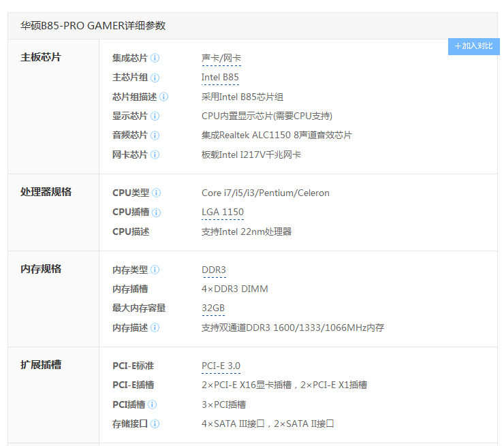Select the 采用Intel B85芯片组 value
504x446 pixels.
[x=242, y=97]
